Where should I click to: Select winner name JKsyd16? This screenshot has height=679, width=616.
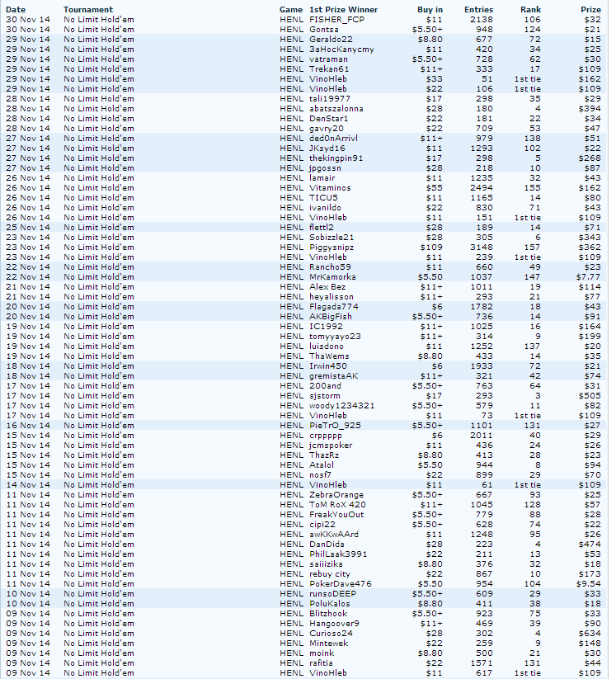click(x=327, y=149)
